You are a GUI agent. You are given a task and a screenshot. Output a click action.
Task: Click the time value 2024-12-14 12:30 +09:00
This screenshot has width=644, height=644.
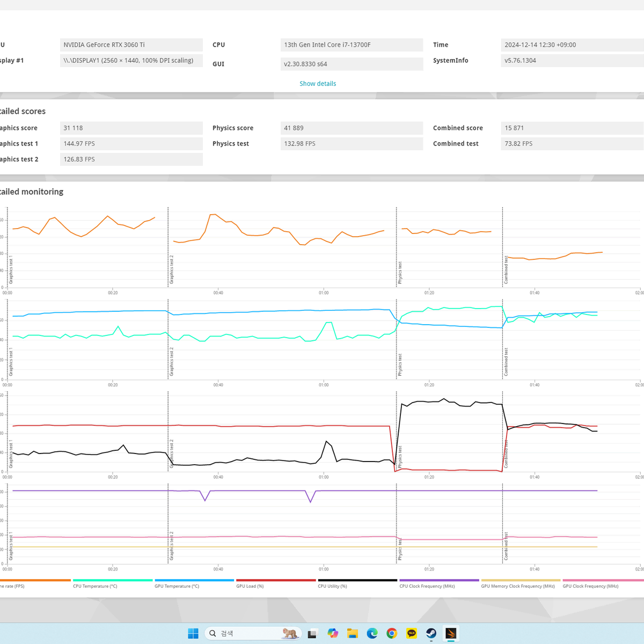tap(572, 45)
